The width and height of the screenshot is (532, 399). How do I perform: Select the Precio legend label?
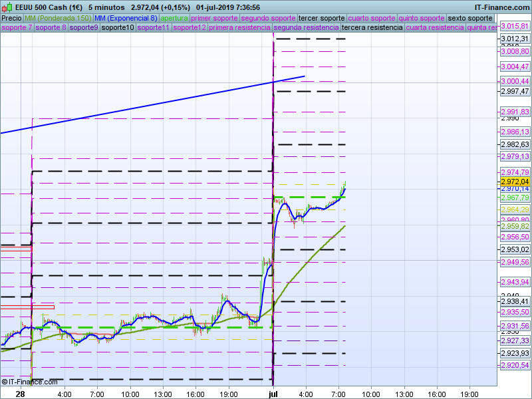click(11, 18)
